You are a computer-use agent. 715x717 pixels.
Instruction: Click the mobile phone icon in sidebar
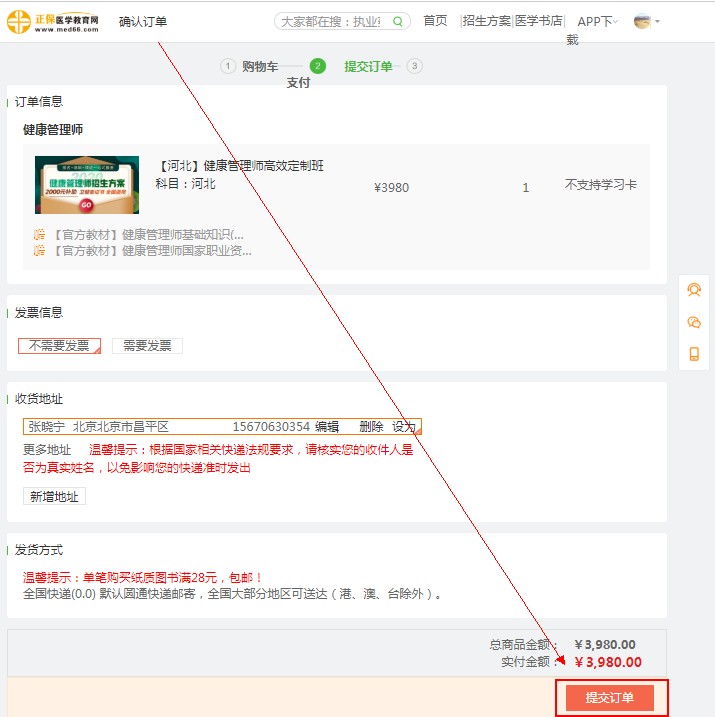coord(694,354)
